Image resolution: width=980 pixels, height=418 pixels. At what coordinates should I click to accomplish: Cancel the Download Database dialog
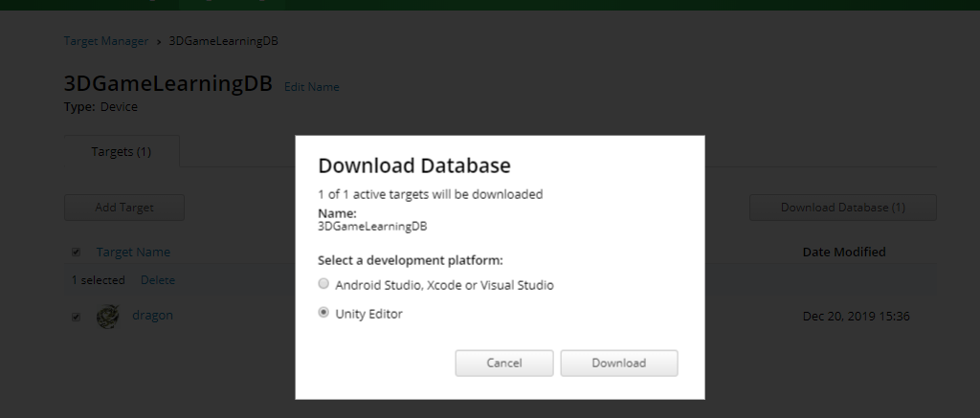coord(503,363)
